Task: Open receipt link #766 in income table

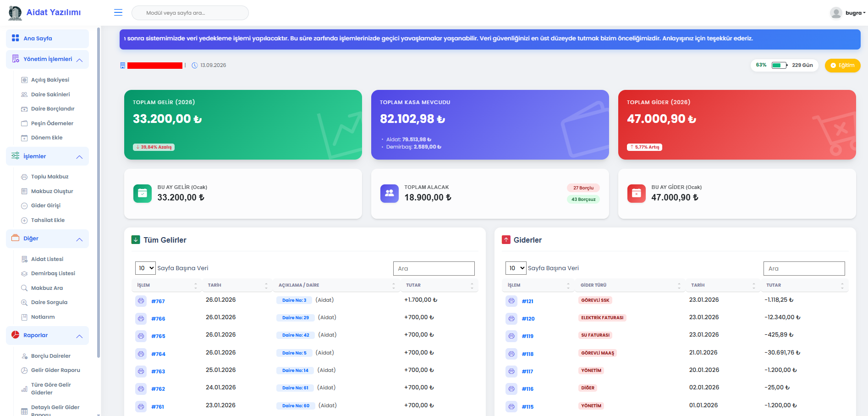Action: coord(158,319)
